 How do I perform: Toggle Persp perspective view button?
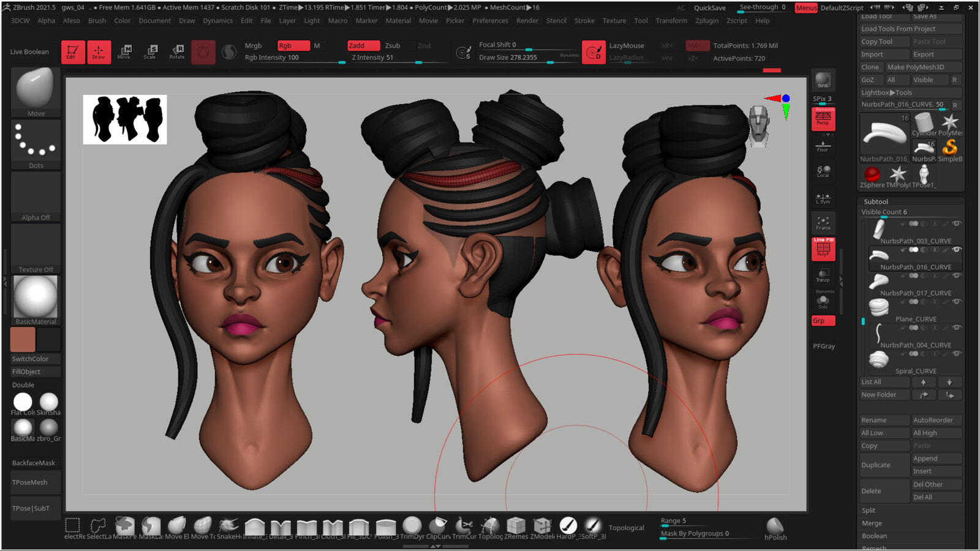pyautogui.click(x=823, y=119)
